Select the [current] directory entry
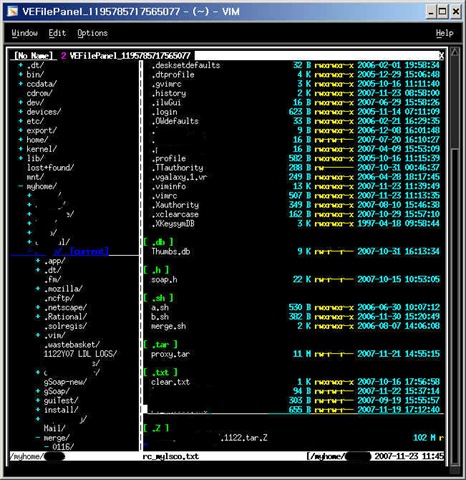The height and width of the screenshot is (480, 466). [x=89, y=252]
